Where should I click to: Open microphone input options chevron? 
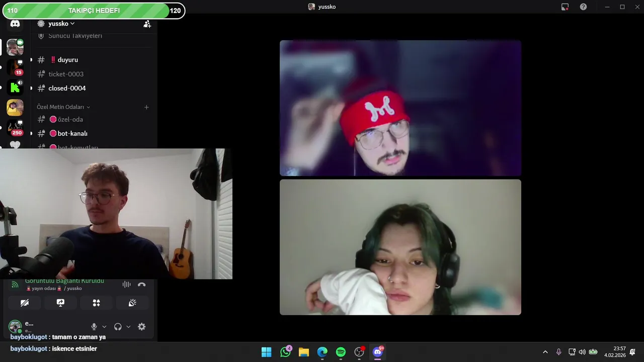[104, 327]
